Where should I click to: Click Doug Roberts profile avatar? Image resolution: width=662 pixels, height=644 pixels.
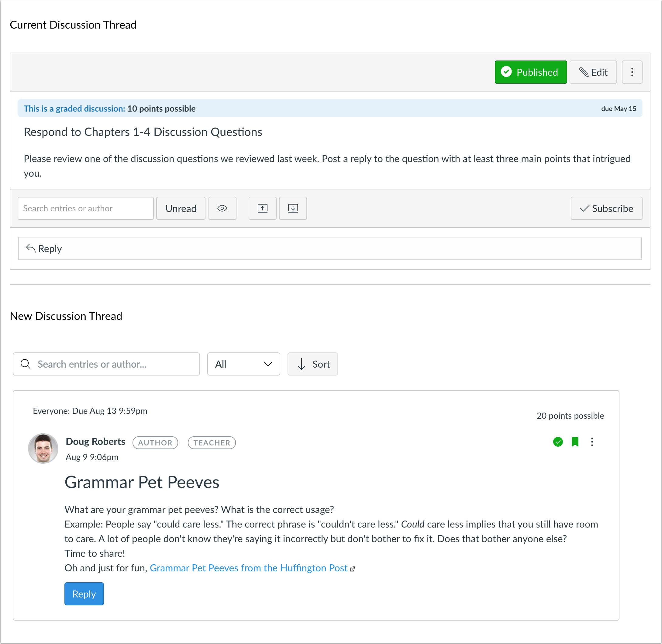click(43, 448)
